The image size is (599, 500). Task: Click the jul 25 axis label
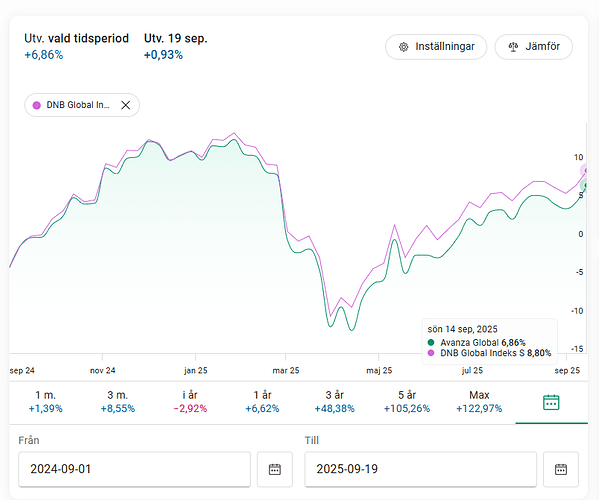472,371
